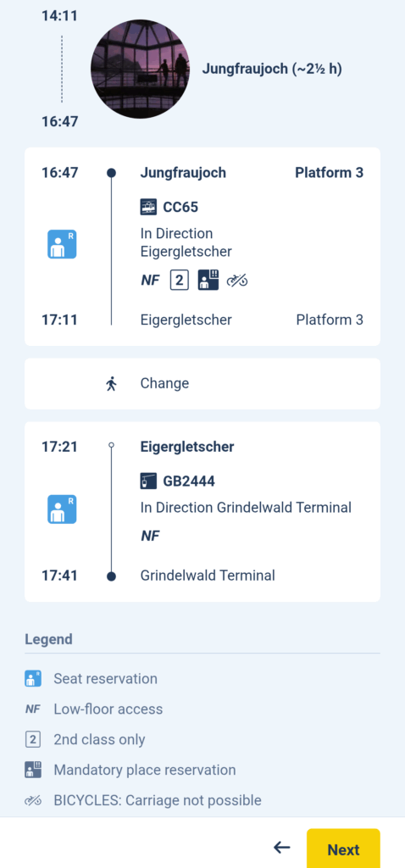
Task: Click the bicycles not possible legend icon
Action: coord(33,800)
